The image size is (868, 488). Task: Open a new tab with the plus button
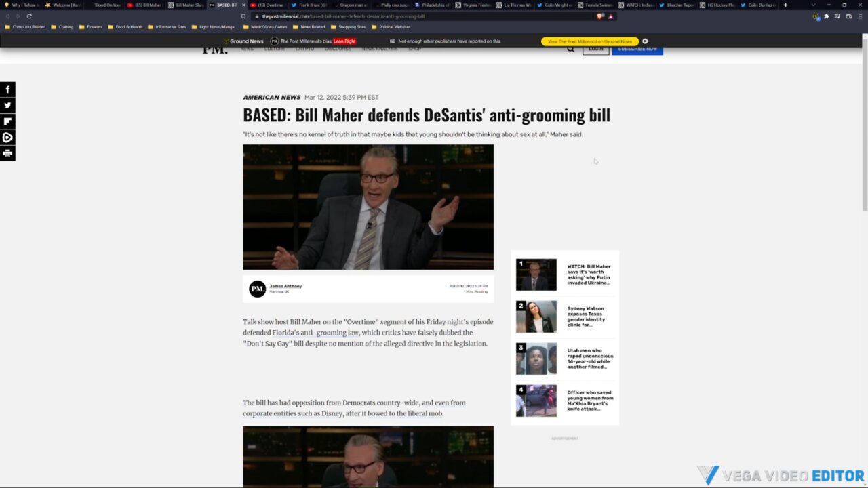pyautogui.click(x=785, y=5)
